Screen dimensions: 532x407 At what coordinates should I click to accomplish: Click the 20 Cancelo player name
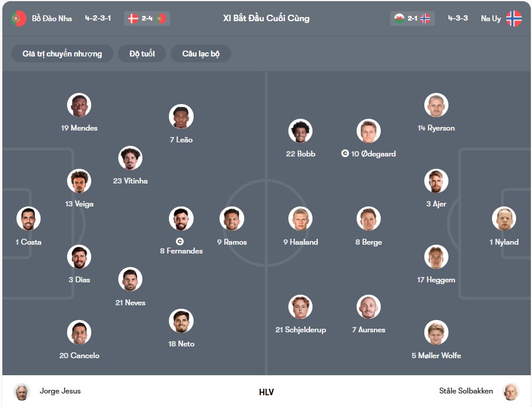click(79, 355)
